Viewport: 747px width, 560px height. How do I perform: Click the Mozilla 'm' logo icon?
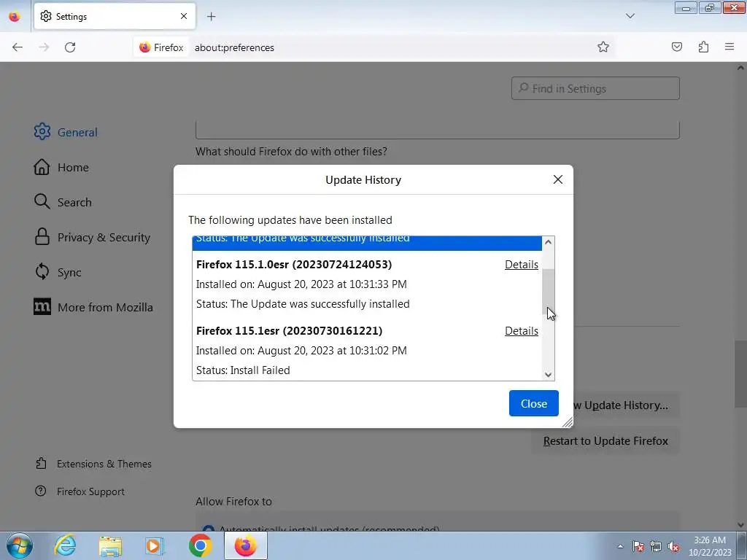click(x=42, y=307)
